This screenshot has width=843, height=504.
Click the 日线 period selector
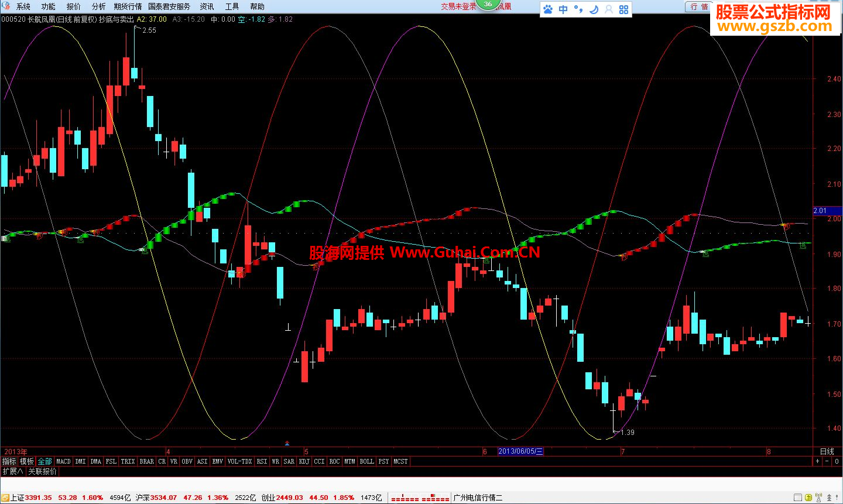click(827, 451)
